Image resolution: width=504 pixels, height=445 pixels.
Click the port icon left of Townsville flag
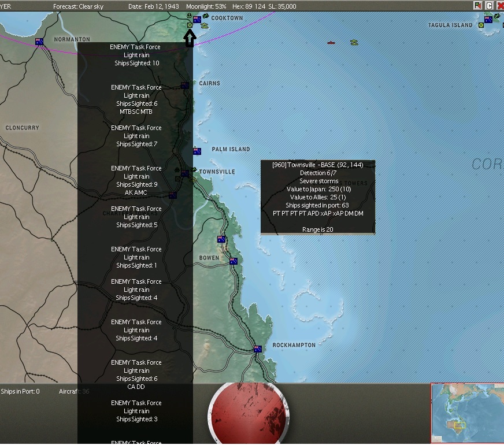coord(177,170)
